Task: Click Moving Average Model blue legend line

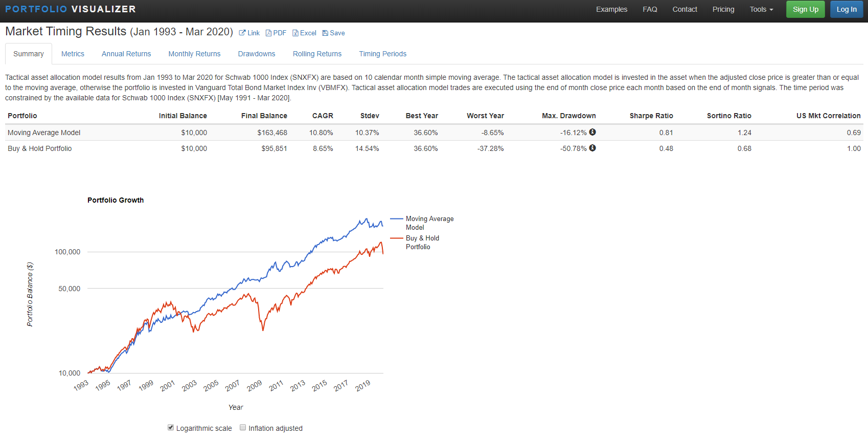Action: 397,218
